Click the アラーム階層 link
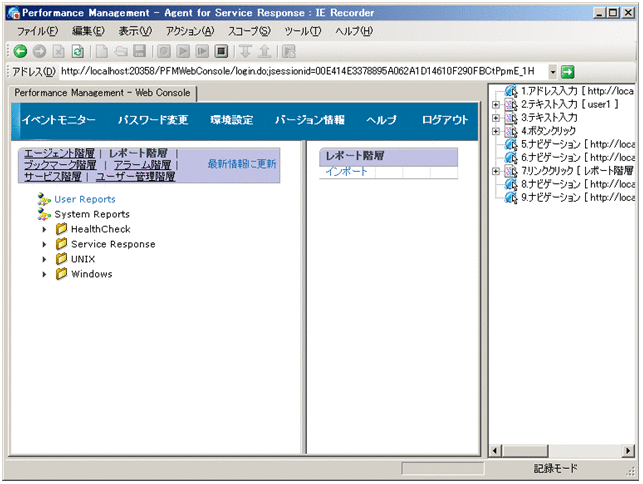This screenshot has height=484, width=643. click(142, 165)
